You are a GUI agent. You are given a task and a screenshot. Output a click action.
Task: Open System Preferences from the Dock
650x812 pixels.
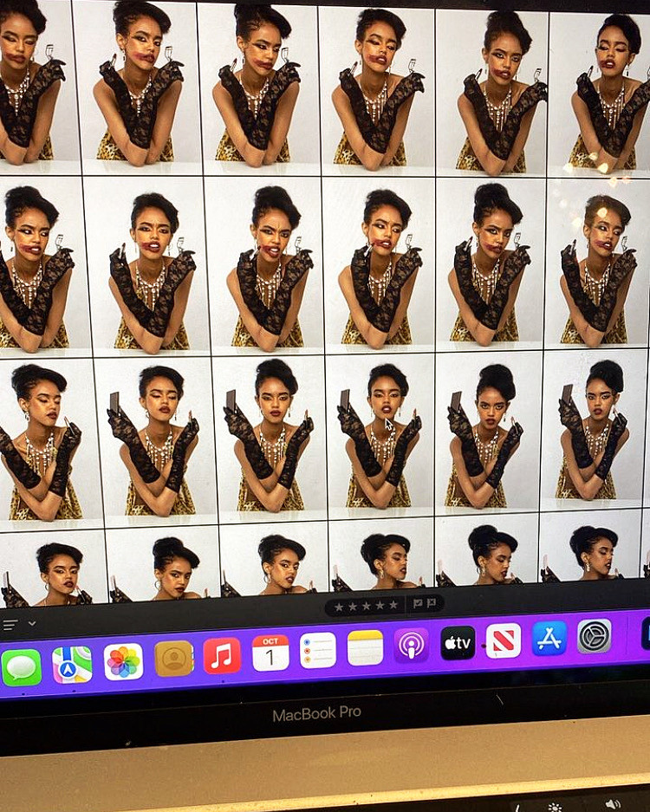595,635
